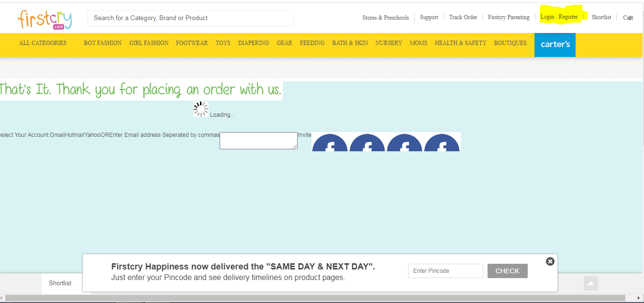644x303 pixels.
Task: Open the Health & Safety menu
Action: (x=460, y=43)
